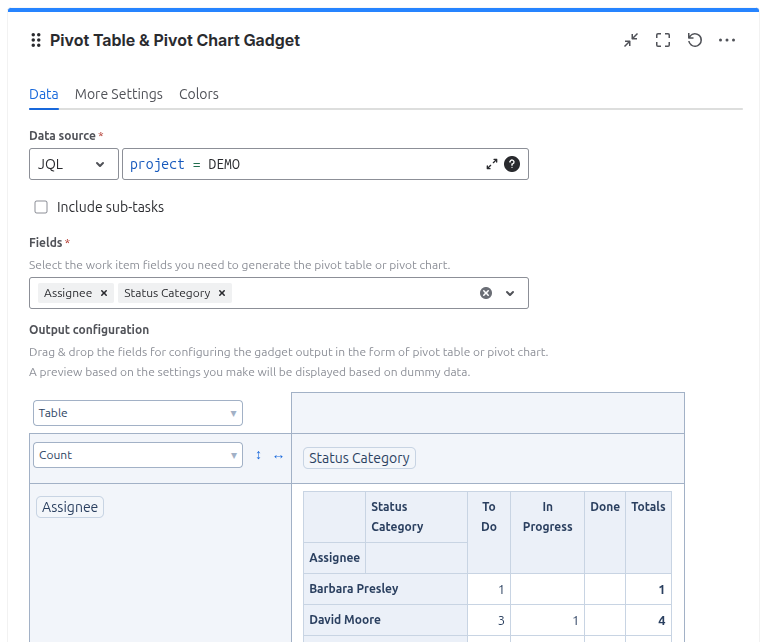This screenshot has width=762, height=642.
Task: Remove the Status Category field tag
Action: (x=222, y=293)
